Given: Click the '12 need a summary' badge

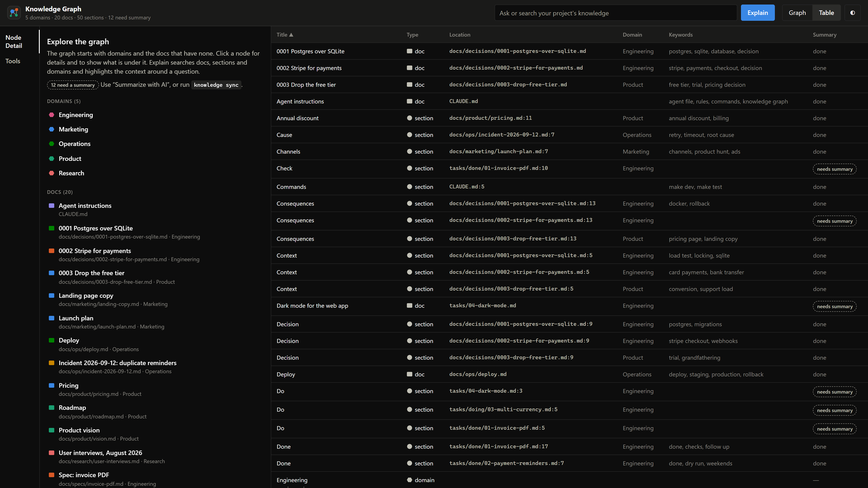Looking at the screenshot, I should (x=73, y=85).
